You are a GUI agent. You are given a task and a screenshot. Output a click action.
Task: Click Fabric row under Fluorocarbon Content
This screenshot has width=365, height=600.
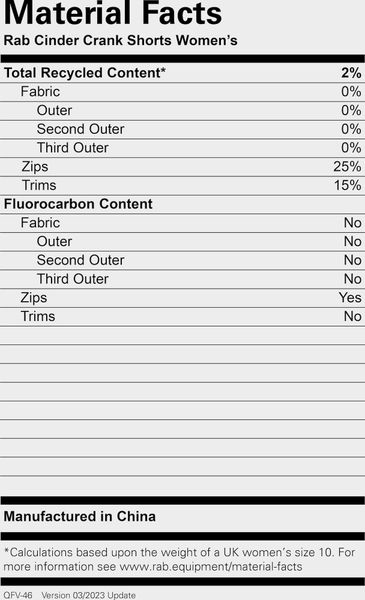coord(182,223)
